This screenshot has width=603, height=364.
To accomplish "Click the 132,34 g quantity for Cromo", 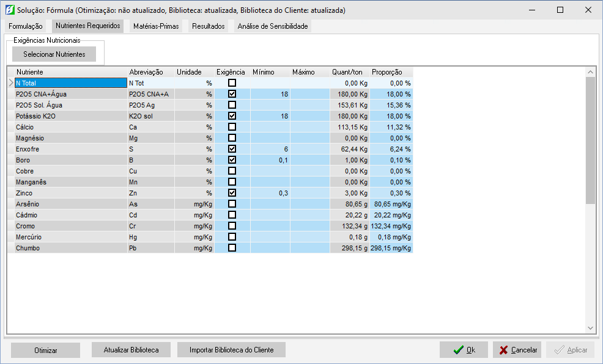I will coord(350,226).
